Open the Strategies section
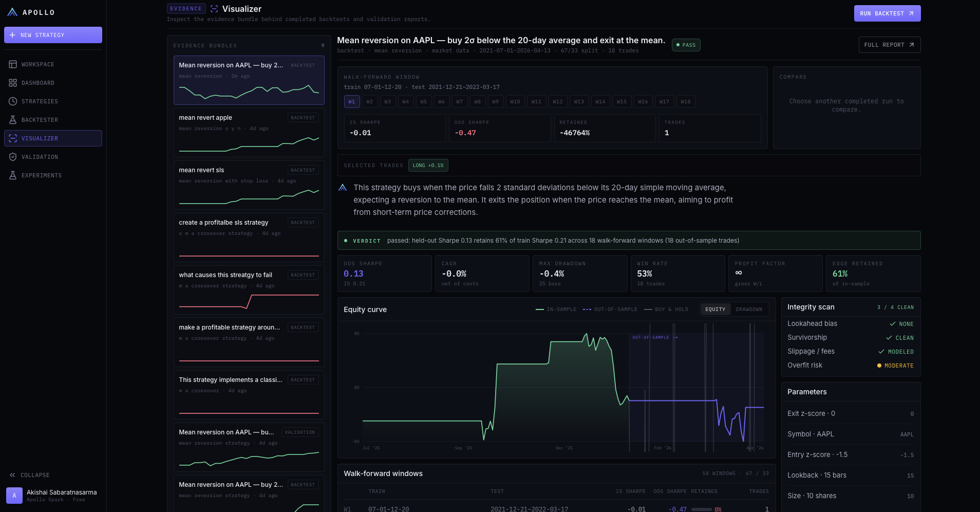This screenshot has width=980, height=512. [x=53, y=101]
